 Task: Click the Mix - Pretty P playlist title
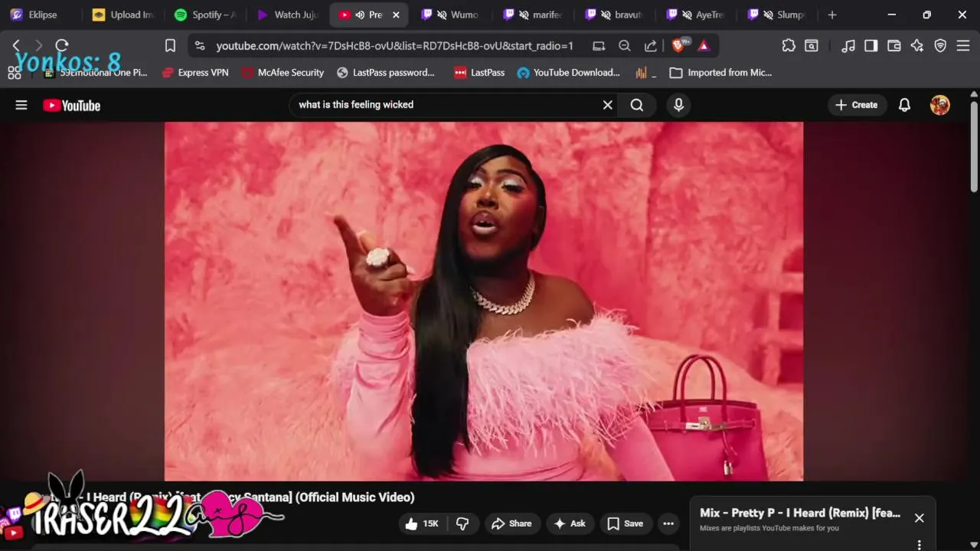coord(800,513)
